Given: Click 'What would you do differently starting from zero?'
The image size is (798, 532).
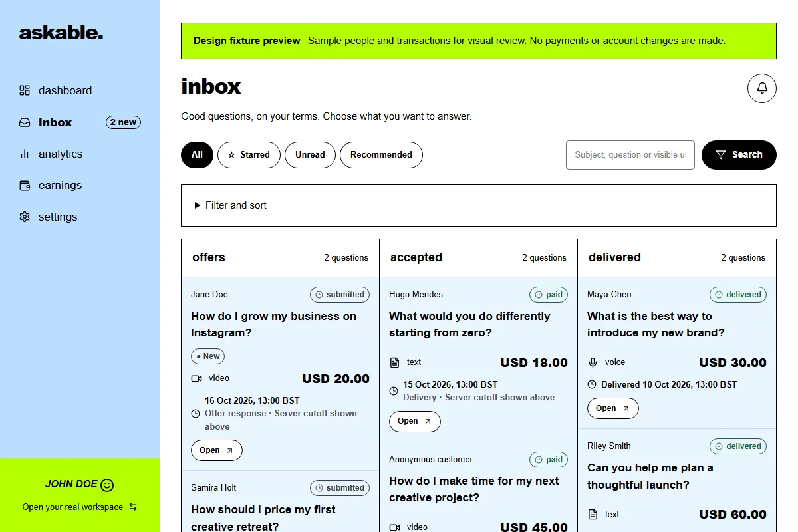Looking at the screenshot, I should (470, 325).
